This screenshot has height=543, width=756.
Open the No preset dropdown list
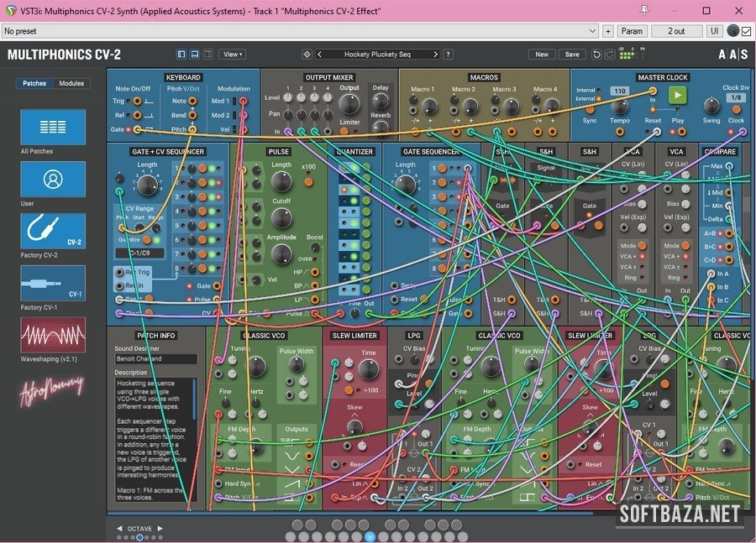tap(299, 31)
